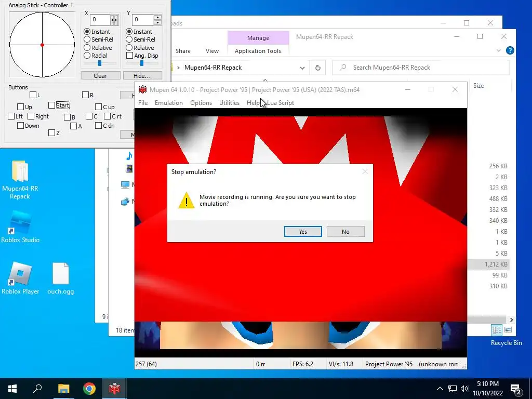Image resolution: width=532 pixels, height=399 pixels.
Task: Open File Explorer from the taskbar
Action: (x=63, y=389)
